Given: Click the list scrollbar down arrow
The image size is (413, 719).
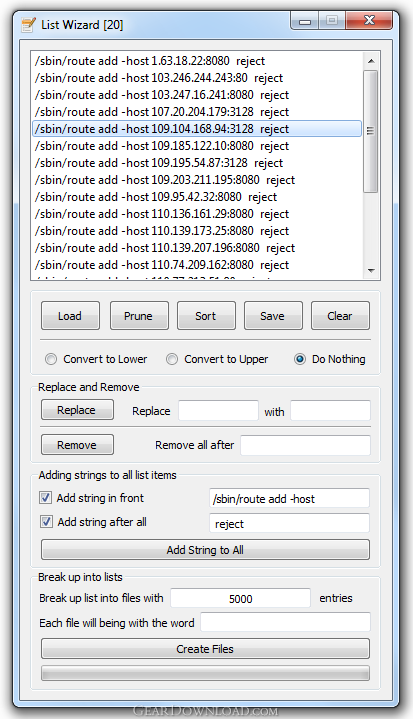Looking at the screenshot, I should (x=371, y=271).
